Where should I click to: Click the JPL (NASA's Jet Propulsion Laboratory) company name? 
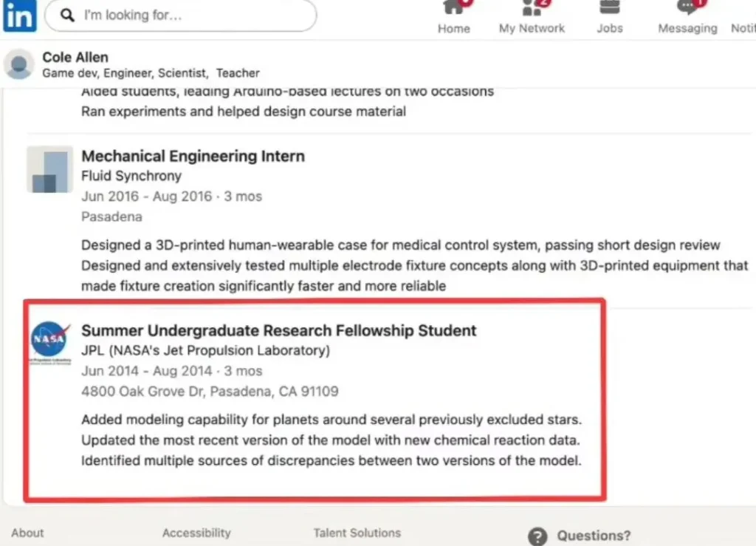tap(205, 350)
